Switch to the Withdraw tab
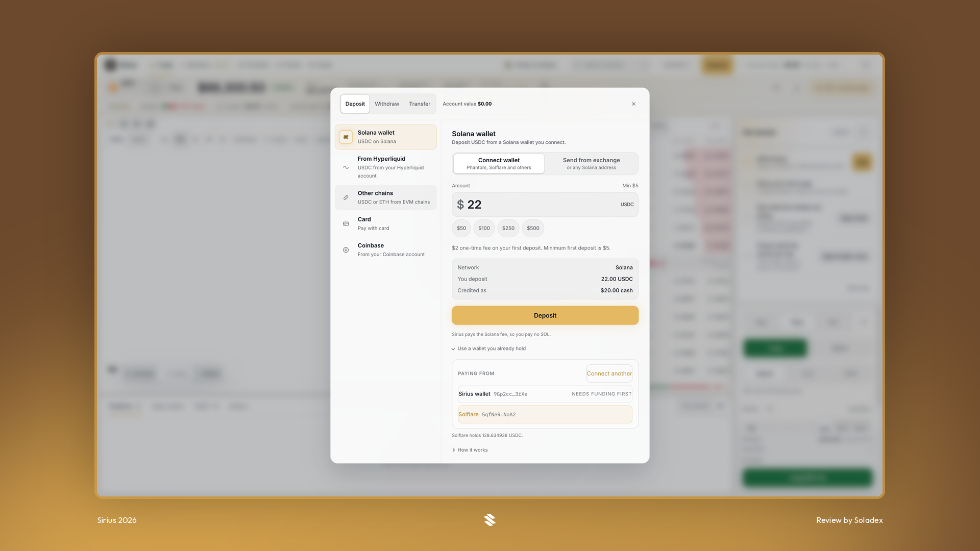Image resolution: width=980 pixels, height=551 pixels. [387, 104]
